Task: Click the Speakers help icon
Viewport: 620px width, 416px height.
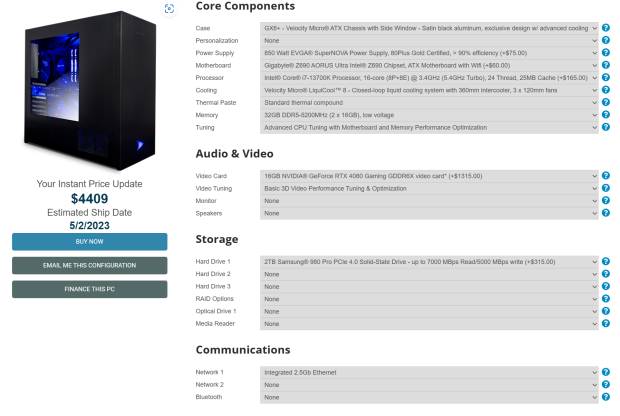Action: tap(605, 213)
